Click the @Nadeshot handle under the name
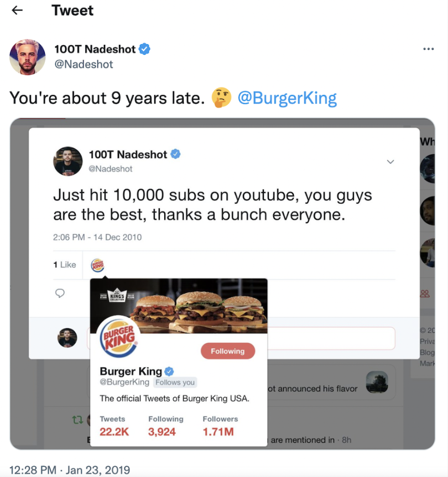Viewport: 448px width, 477px height. click(84, 65)
